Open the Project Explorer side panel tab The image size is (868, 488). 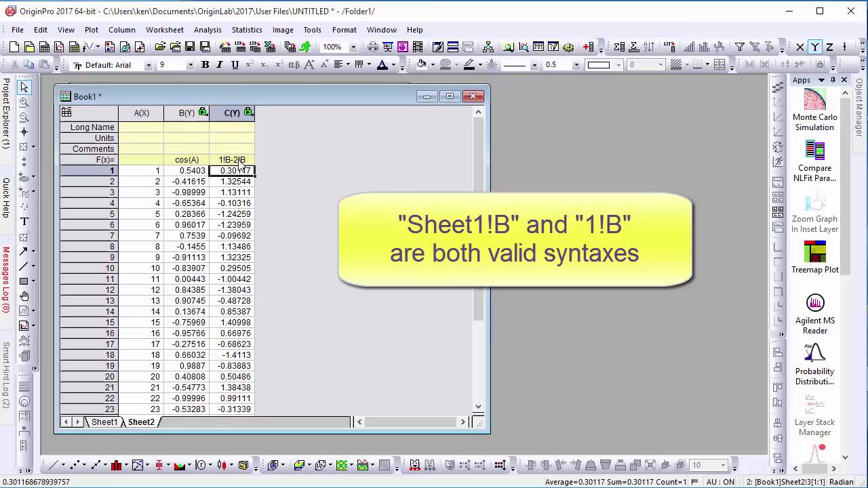coord(6,114)
